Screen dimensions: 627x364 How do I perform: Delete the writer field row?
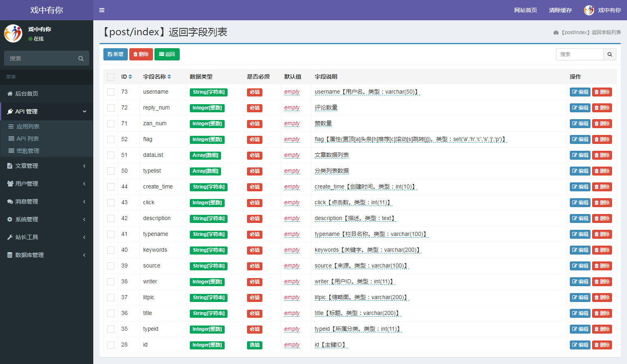(602, 282)
